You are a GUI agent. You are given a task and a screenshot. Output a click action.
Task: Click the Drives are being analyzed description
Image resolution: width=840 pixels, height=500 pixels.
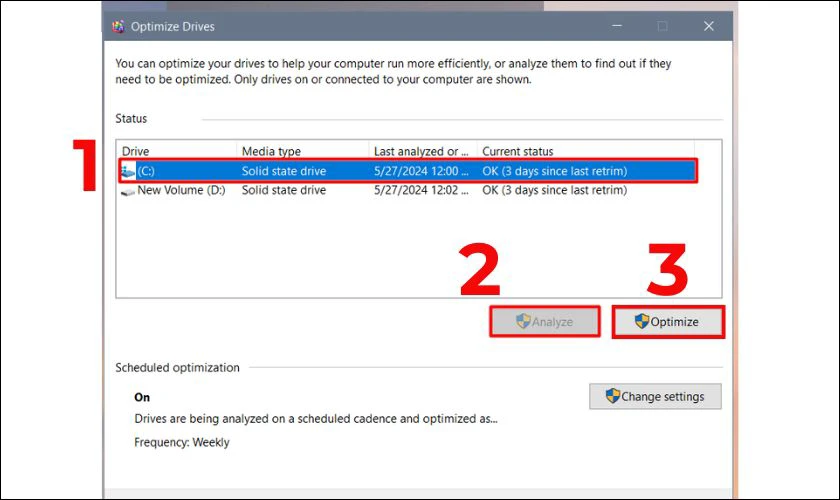click(x=316, y=419)
